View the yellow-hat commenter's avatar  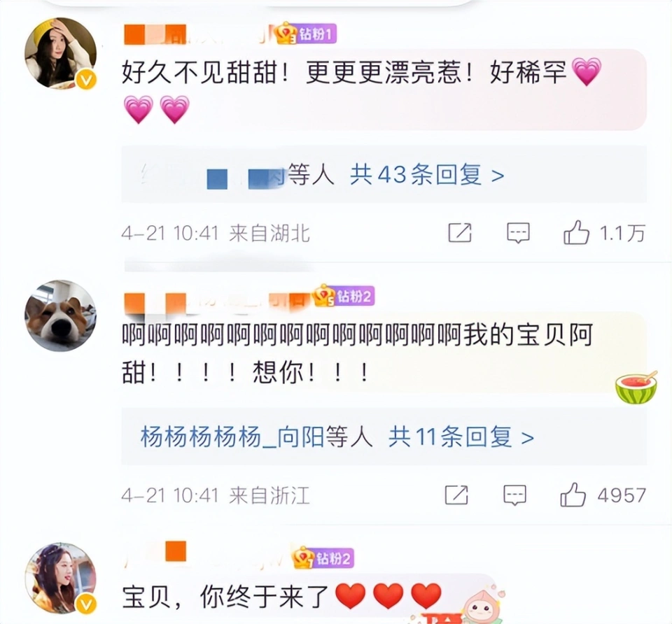coord(60,54)
